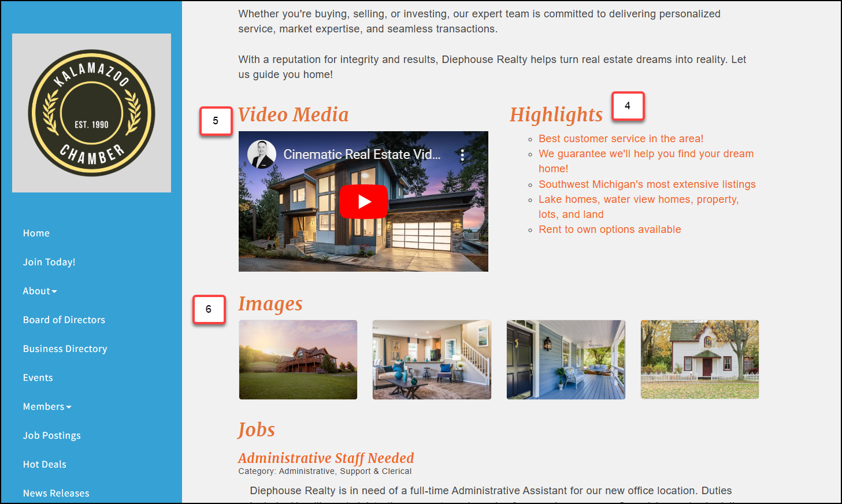This screenshot has height=504, width=842.
Task: Expand the Members dropdown menu
Action: coord(47,406)
